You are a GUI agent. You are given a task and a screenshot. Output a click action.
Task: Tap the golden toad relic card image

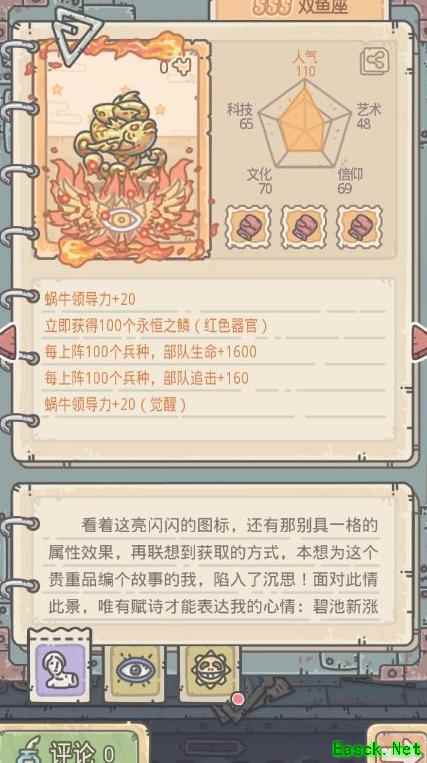coord(122,151)
